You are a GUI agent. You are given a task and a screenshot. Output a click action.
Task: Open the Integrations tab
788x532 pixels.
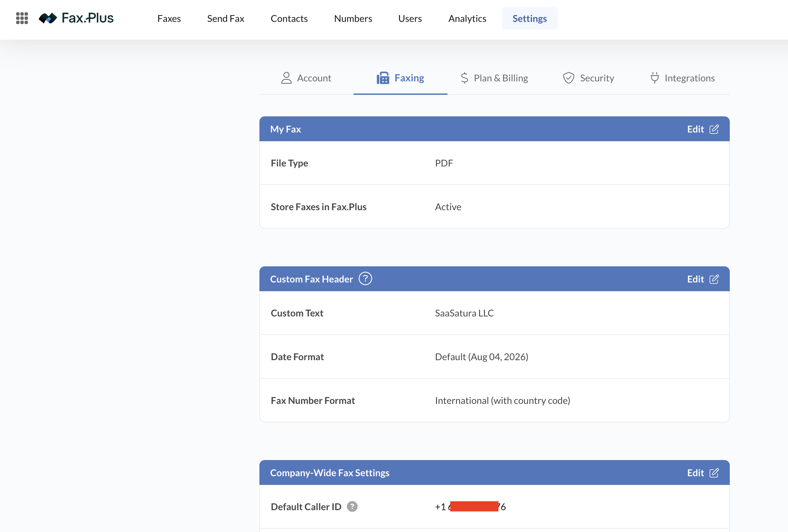click(x=682, y=78)
